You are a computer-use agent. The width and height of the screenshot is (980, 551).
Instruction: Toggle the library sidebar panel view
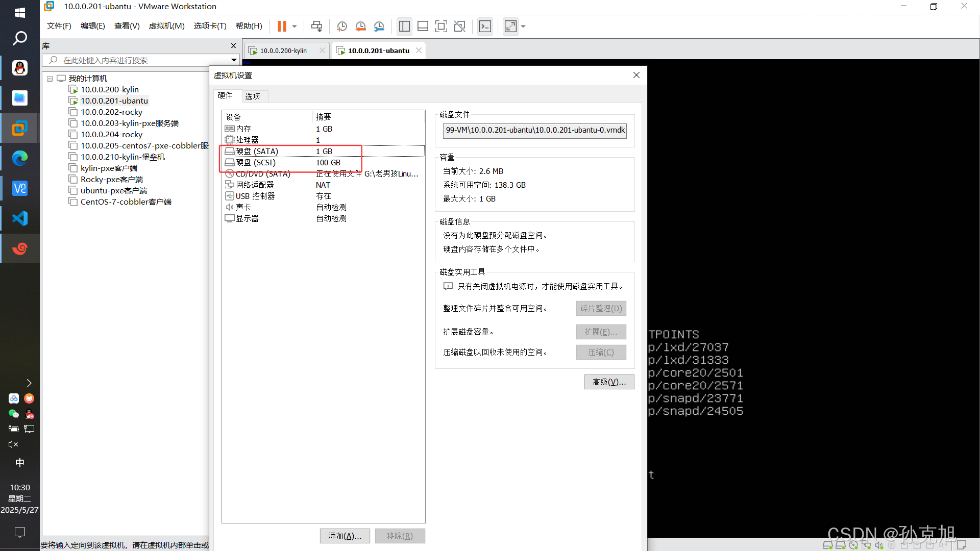(x=404, y=26)
